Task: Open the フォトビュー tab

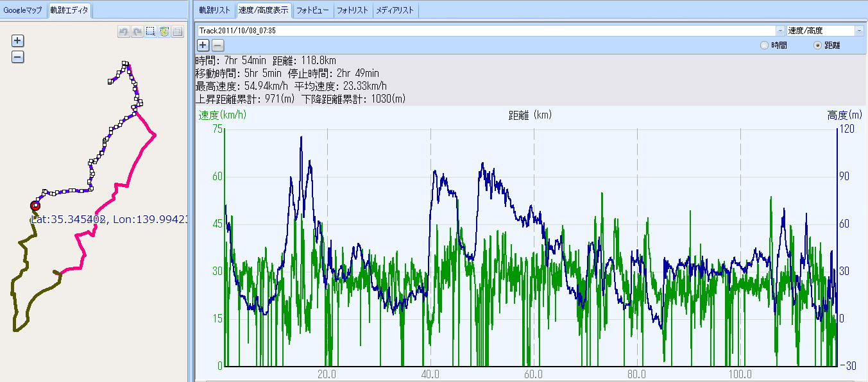Action: coord(312,10)
